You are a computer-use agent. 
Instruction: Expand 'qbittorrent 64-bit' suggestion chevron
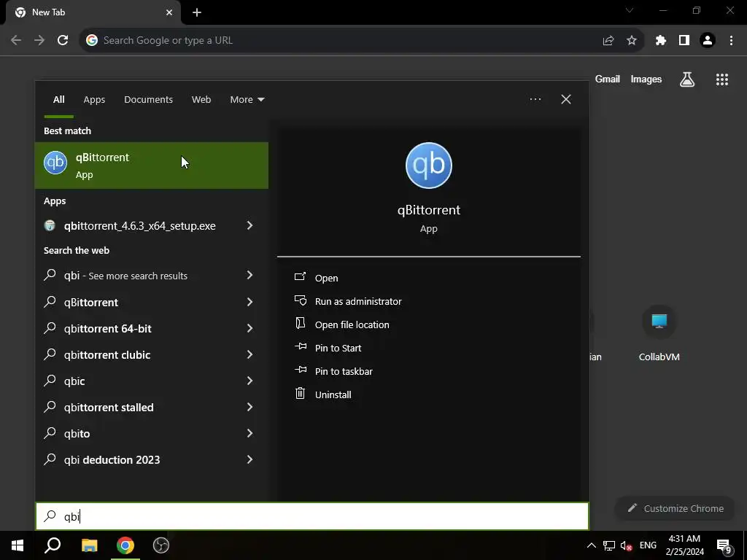(x=249, y=327)
